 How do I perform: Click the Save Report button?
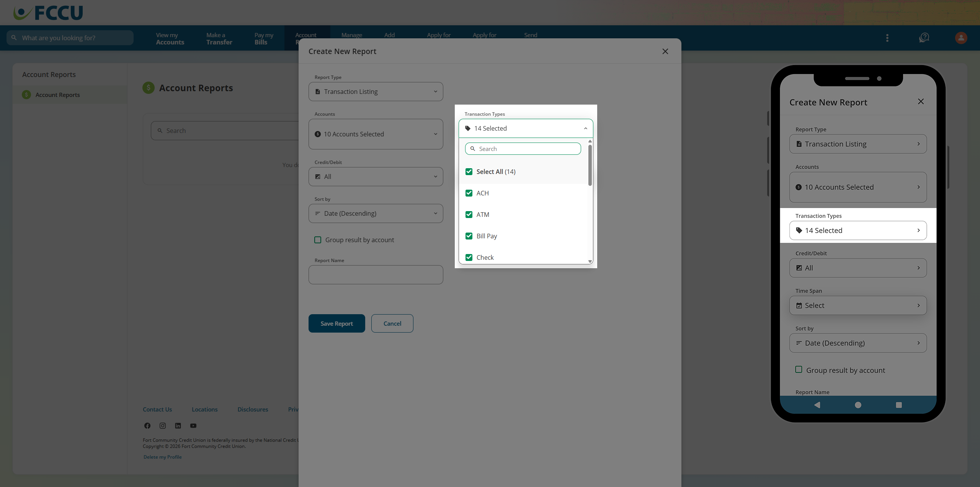(x=336, y=323)
